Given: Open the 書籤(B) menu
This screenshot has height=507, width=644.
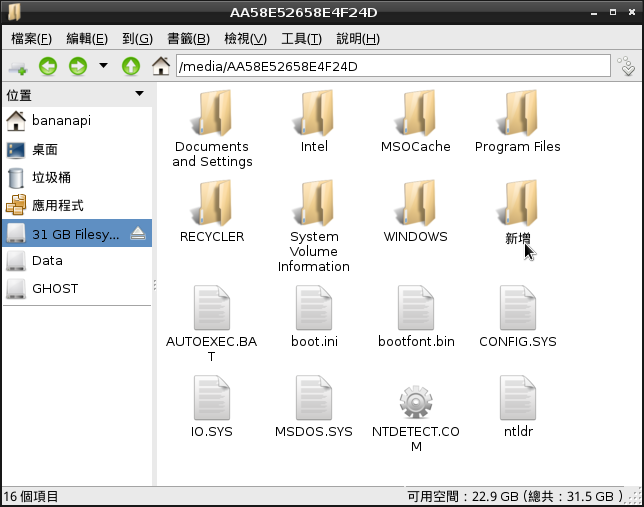Looking at the screenshot, I should coord(188,39).
